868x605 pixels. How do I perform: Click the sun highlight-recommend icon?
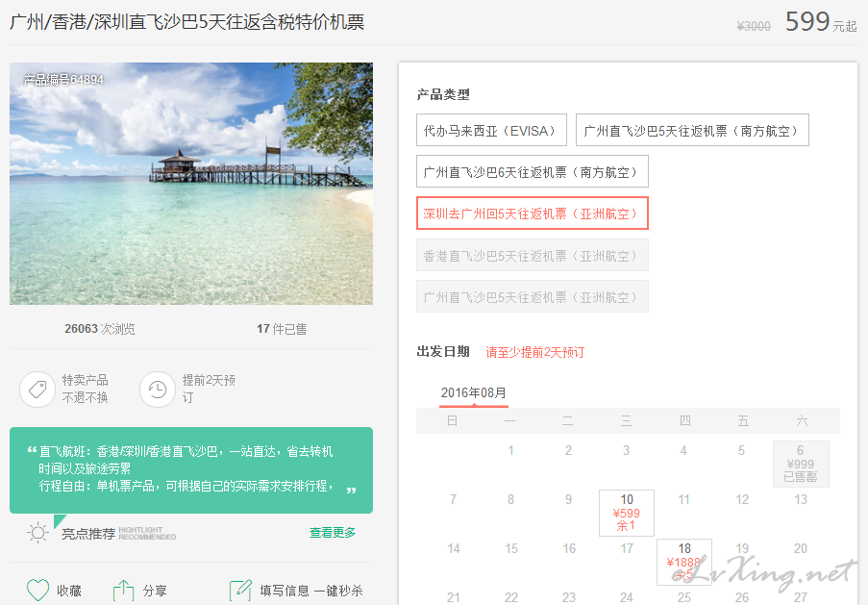(x=37, y=533)
